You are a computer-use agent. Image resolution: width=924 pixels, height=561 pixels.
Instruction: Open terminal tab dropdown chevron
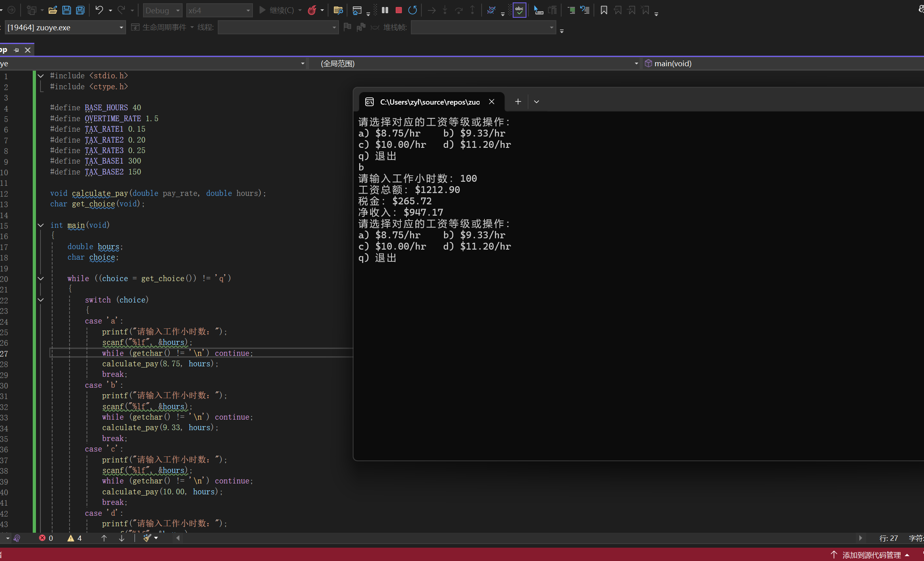(x=536, y=102)
